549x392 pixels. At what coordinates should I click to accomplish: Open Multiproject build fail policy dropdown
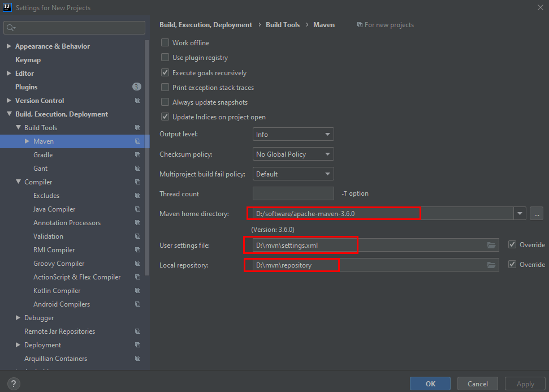[x=293, y=174]
